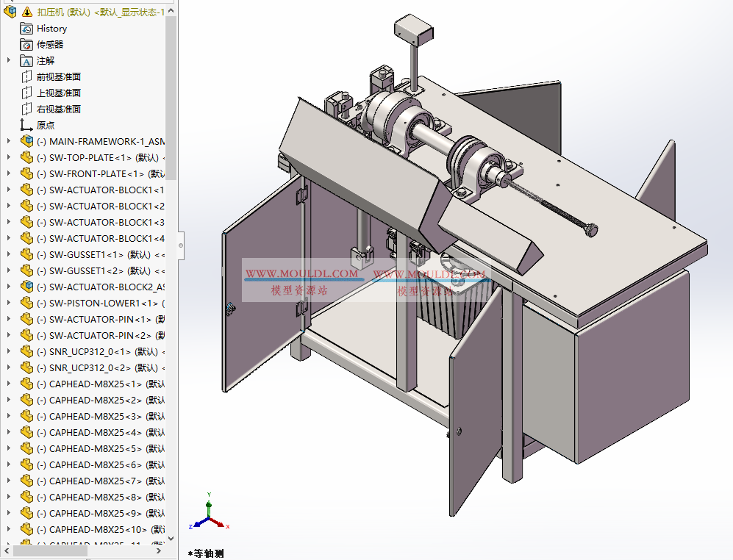The height and width of the screenshot is (560, 733).
Task: Click the assembly icon beside 扣压机
Action: (9, 12)
